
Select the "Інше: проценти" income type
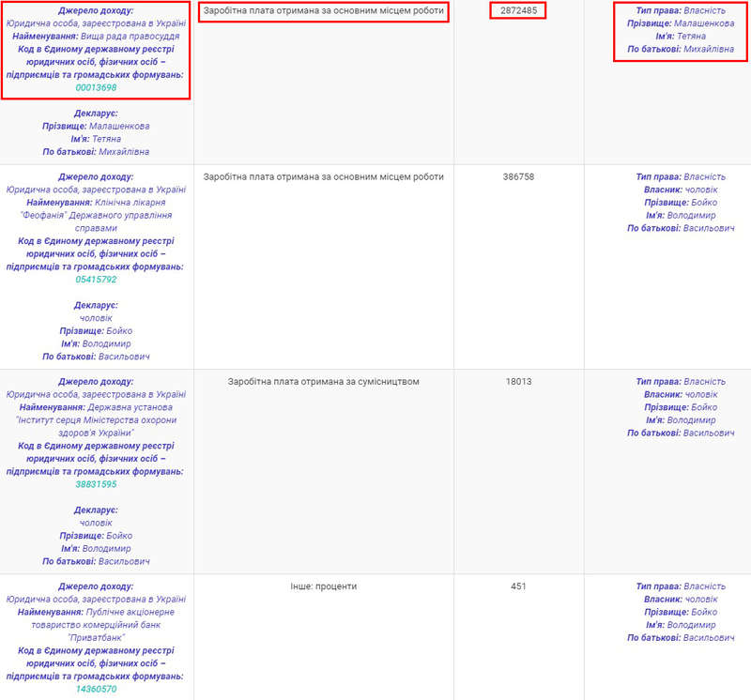[323, 586]
